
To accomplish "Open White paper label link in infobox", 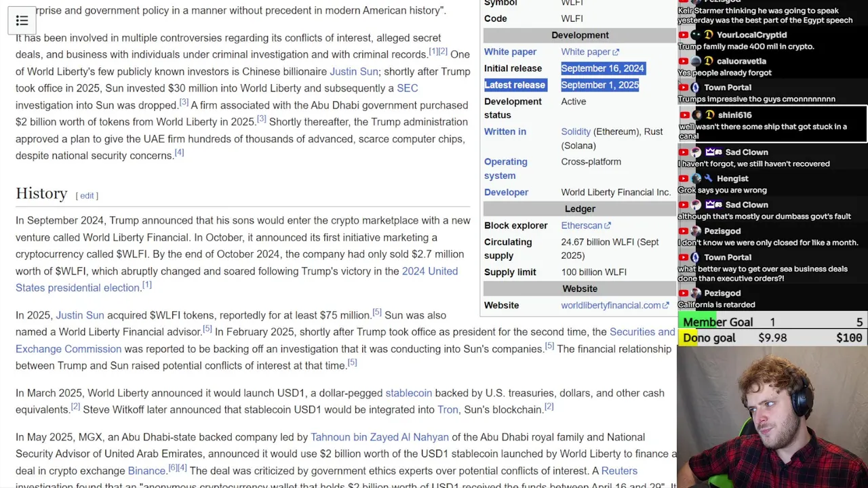I will 510,52.
